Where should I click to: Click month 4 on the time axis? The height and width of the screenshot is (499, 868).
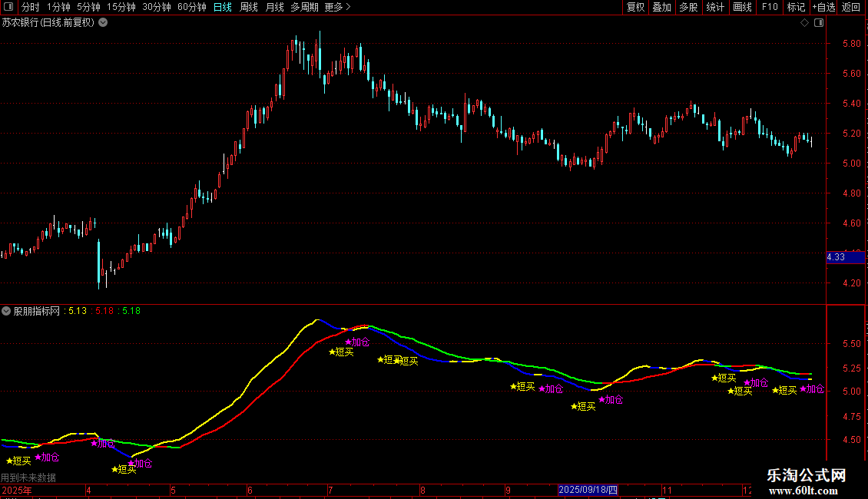[88, 490]
